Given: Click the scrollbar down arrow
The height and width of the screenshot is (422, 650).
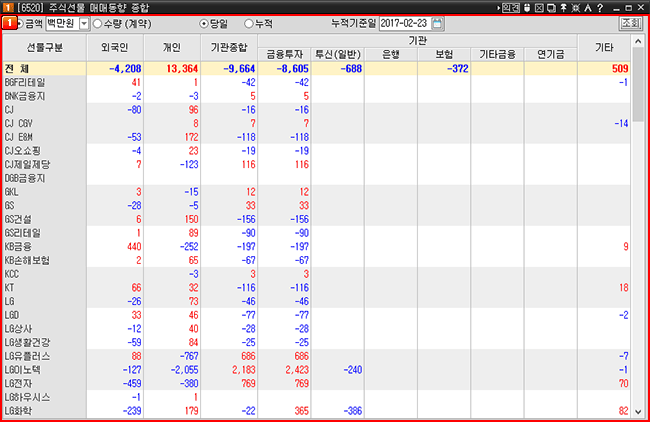Looking at the screenshot, I should (x=638, y=412).
